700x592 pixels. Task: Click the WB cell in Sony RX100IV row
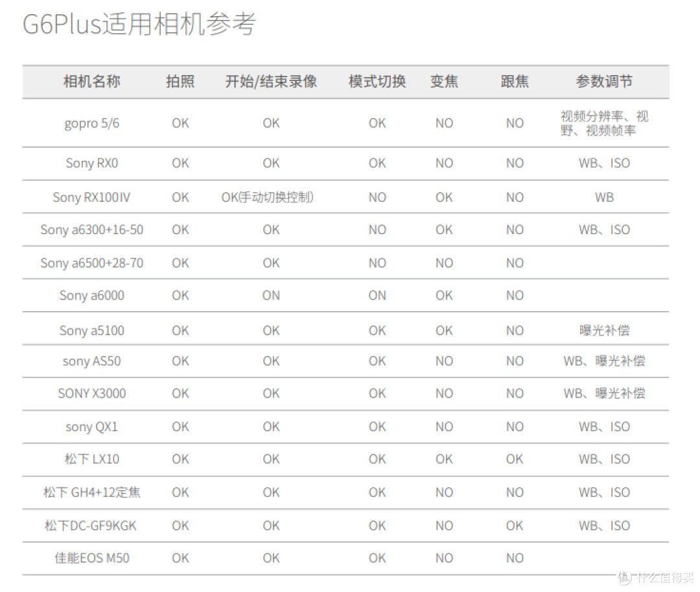[x=604, y=197]
